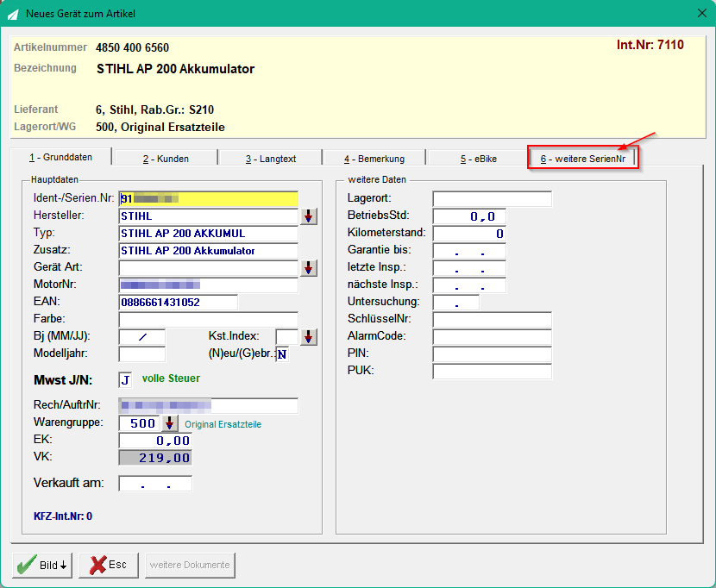Screen dimensions: 716x588
Task: Click the Int.Nr: 7110 text
Action: [650, 45]
